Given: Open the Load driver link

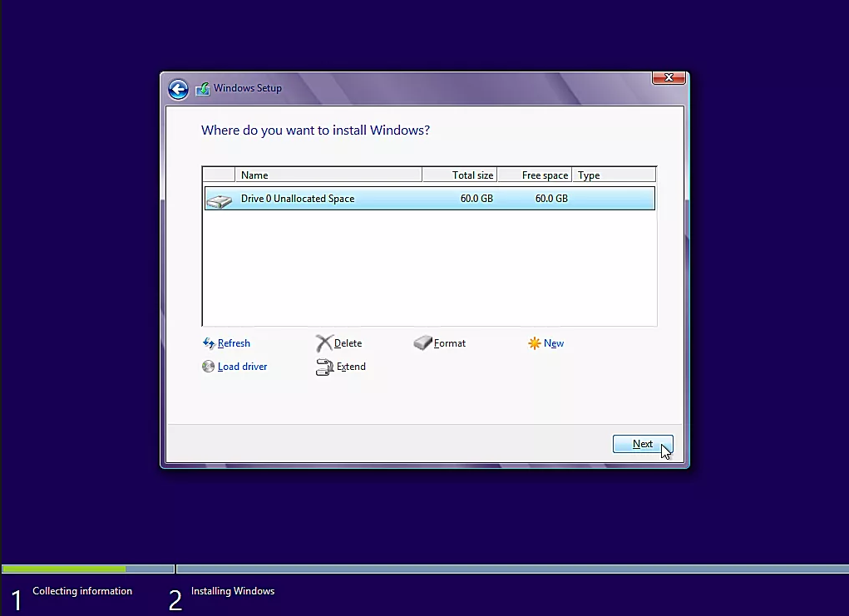Looking at the screenshot, I should [x=242, y=367].
